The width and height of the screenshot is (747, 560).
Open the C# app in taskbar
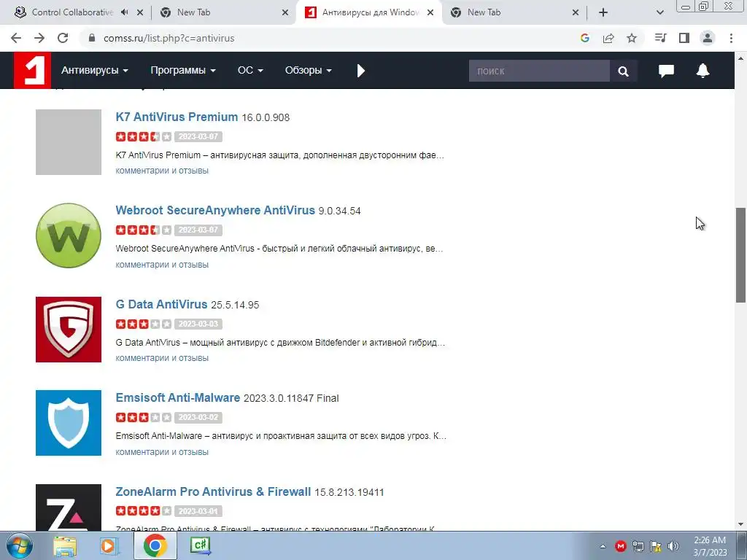tap(201, 546)
